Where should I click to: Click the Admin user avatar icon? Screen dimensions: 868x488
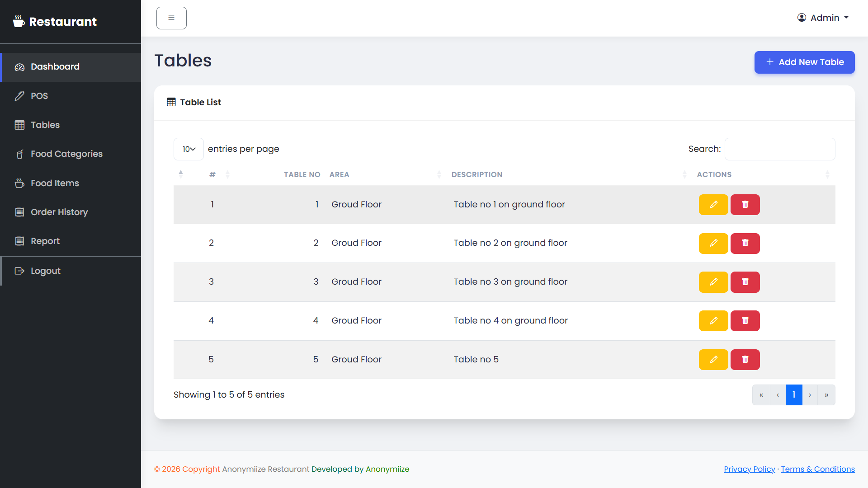click(x=802, y=18)
